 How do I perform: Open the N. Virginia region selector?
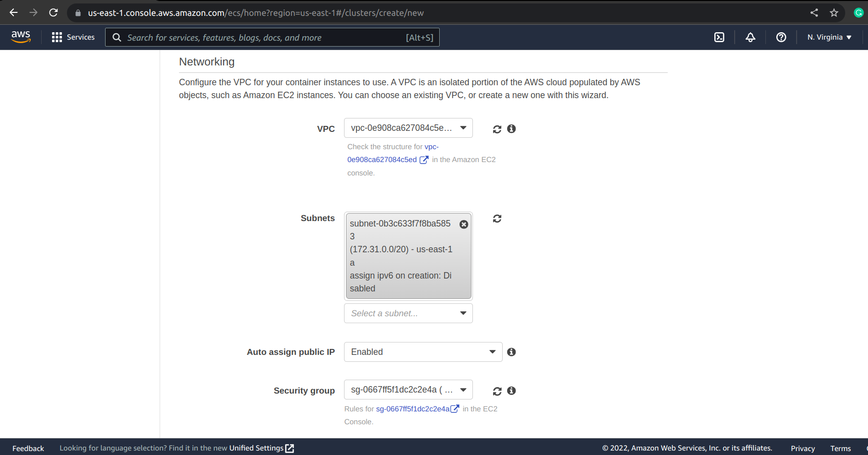tap(829, 37)
